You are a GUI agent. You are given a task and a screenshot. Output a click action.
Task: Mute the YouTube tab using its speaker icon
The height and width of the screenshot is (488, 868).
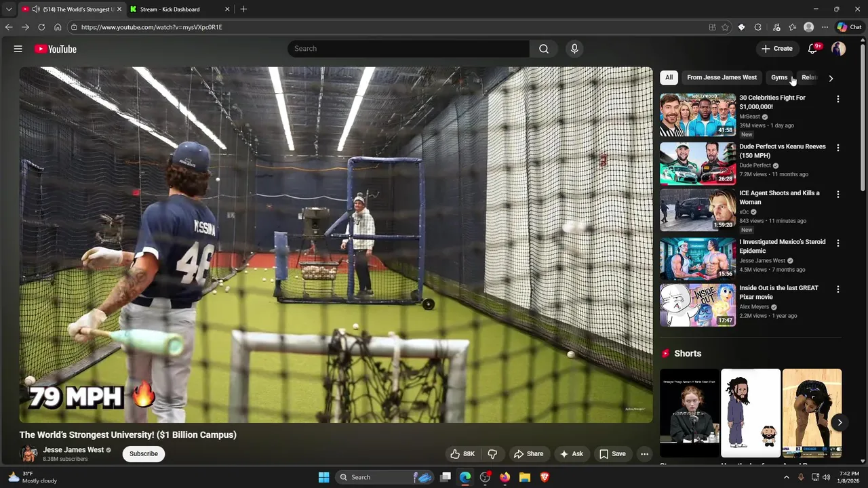pos(35,9)
